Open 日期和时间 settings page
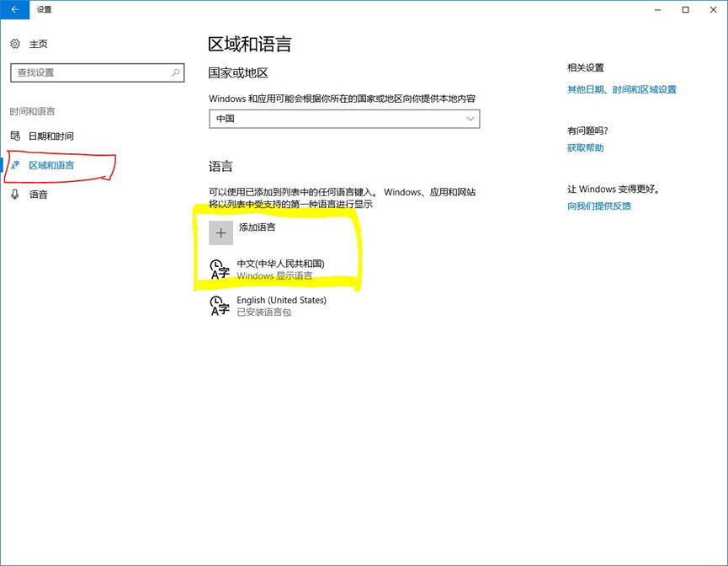The width and height of the screenshot is (728, 566). (51, 136)
